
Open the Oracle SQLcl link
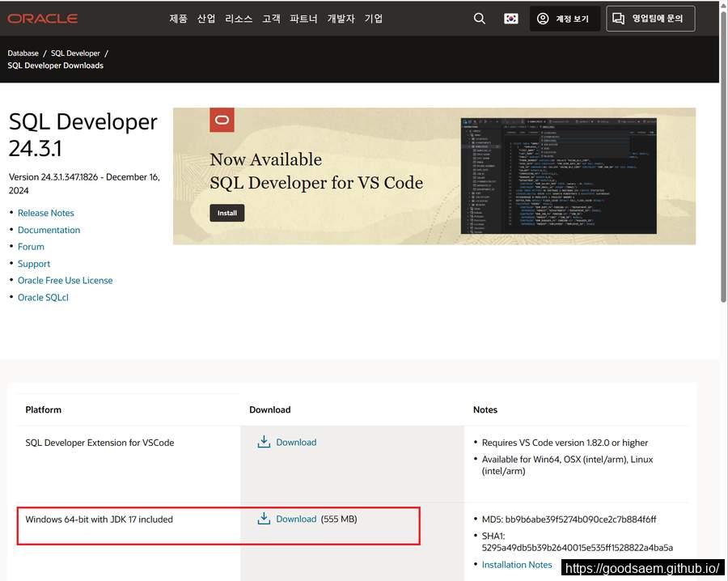pyautogui.click(x=43, y=297)
